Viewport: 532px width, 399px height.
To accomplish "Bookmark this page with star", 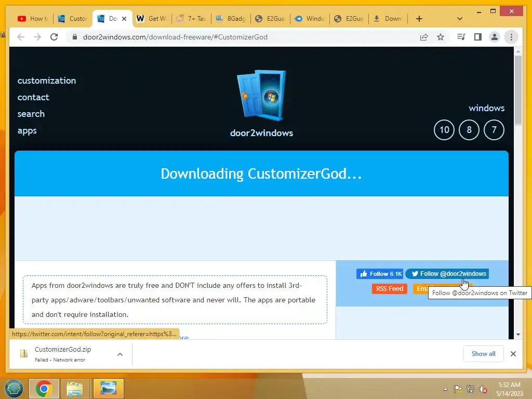I will (441, 37).
